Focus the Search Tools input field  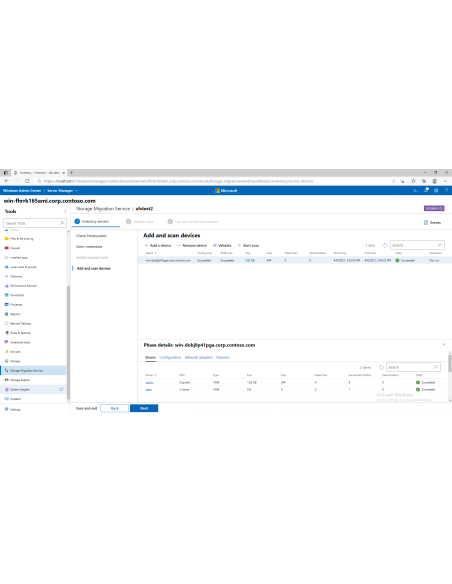pos(35,223)
